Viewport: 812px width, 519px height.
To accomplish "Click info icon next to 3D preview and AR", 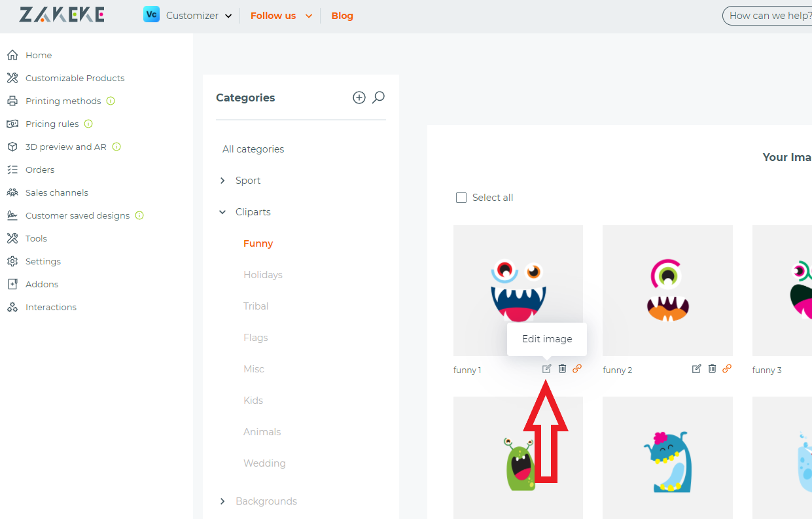I will [116, 147].
